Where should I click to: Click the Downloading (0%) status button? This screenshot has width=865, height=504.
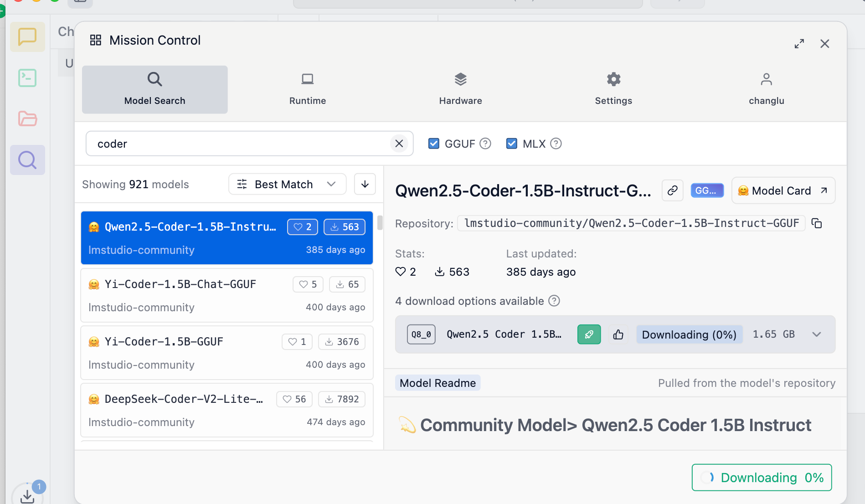[x=689, y=334]
